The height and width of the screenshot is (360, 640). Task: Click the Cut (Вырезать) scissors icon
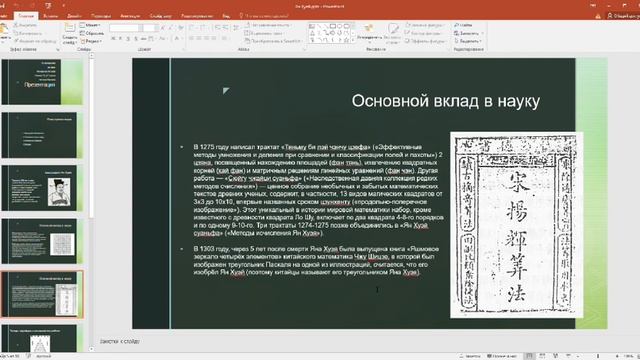[16, 25]
